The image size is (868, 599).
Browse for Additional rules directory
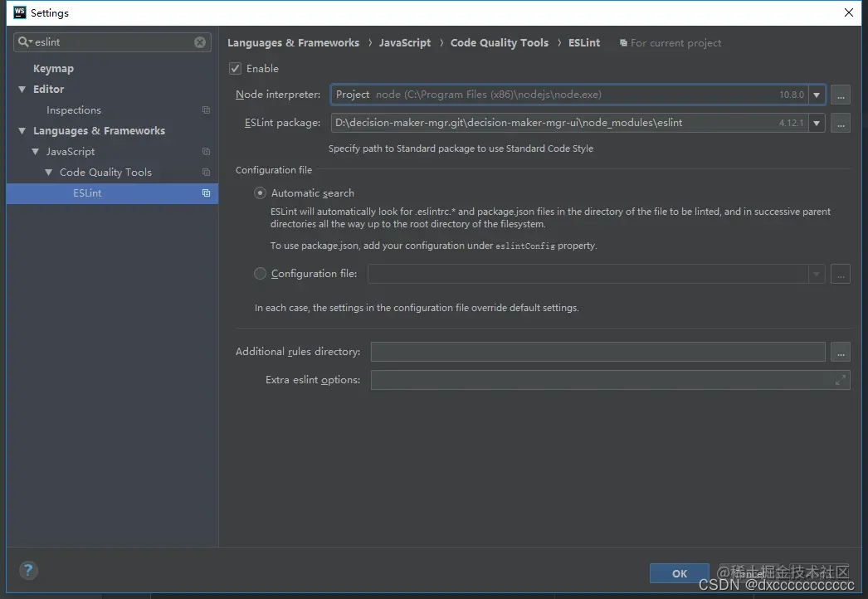pos(841,352)
